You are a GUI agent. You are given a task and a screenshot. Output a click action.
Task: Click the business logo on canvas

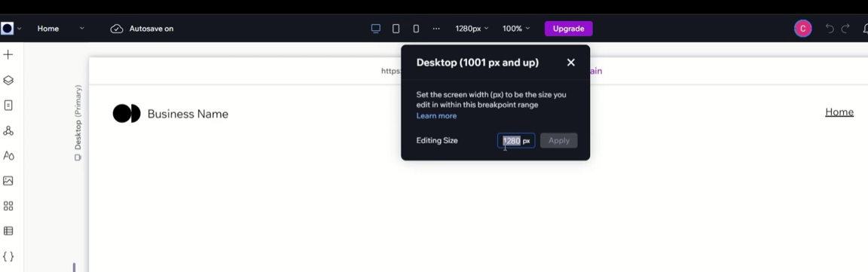(127, 114)
